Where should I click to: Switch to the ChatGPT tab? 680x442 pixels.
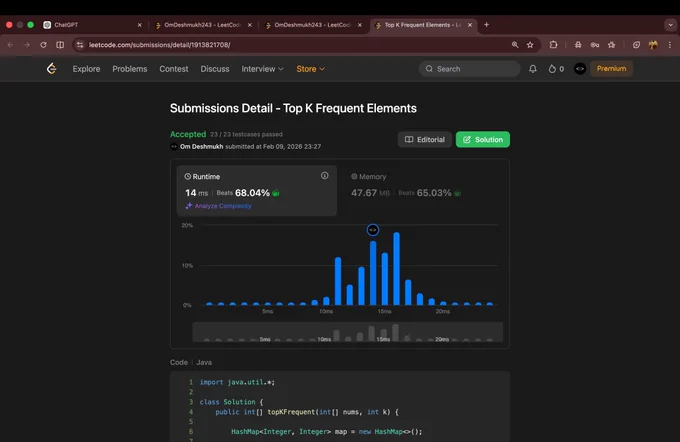coord(92,25)
